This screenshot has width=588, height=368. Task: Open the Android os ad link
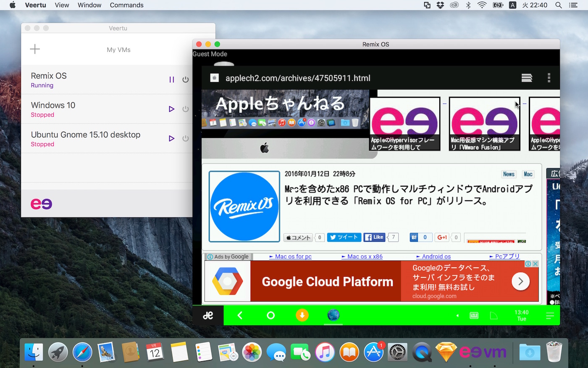point(433,257)
